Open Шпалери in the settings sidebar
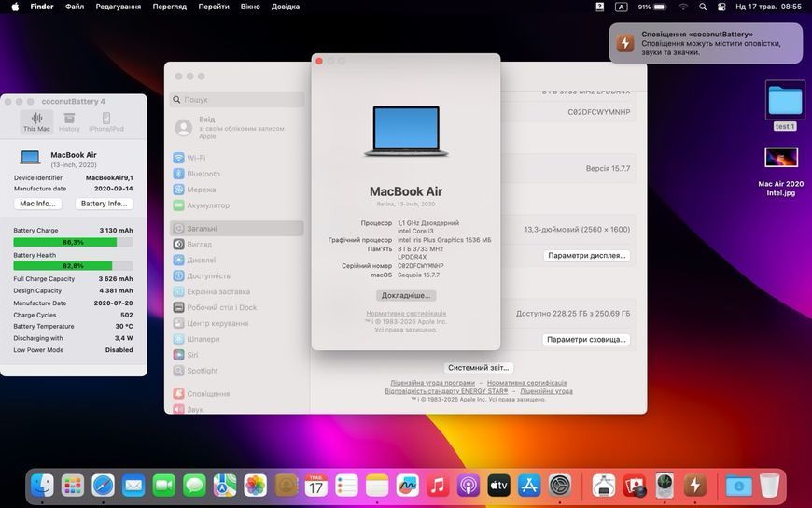 coord(237,339)
